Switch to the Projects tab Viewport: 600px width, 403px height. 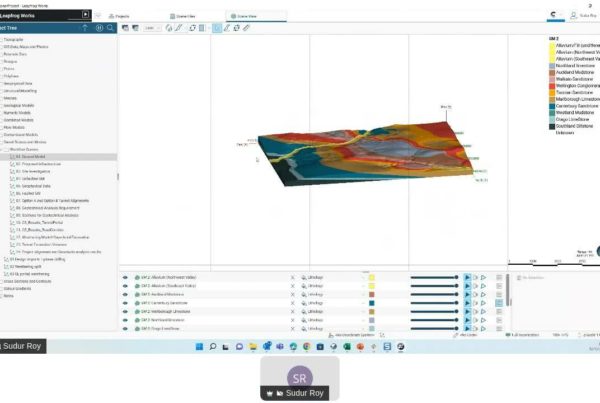[x=119, y=16]
